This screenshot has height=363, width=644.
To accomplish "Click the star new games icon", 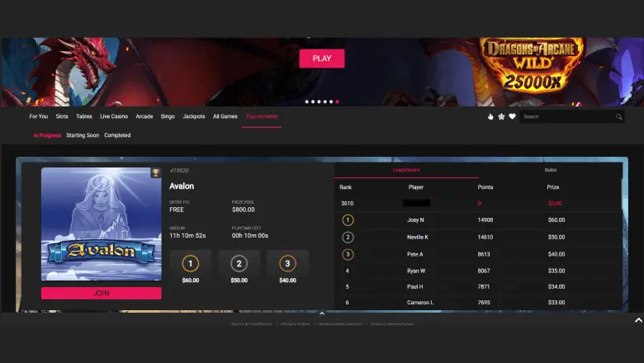I will (501, 116).
